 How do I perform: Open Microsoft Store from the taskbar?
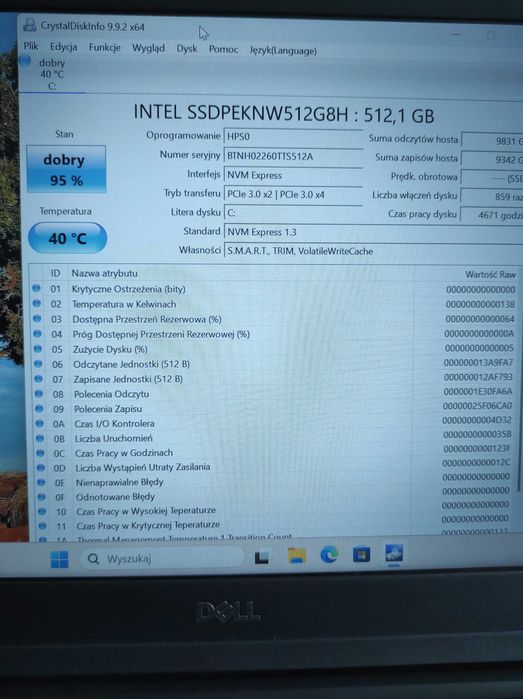(x=361, y=555)
